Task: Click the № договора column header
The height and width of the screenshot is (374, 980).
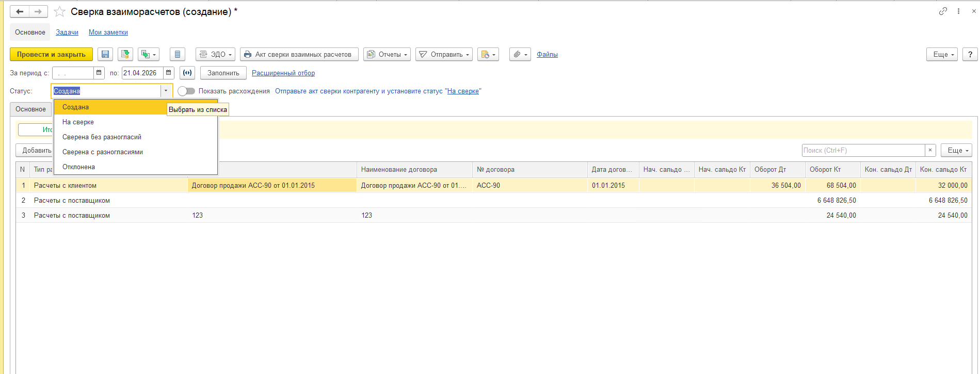Action: [x=530, y=169]
